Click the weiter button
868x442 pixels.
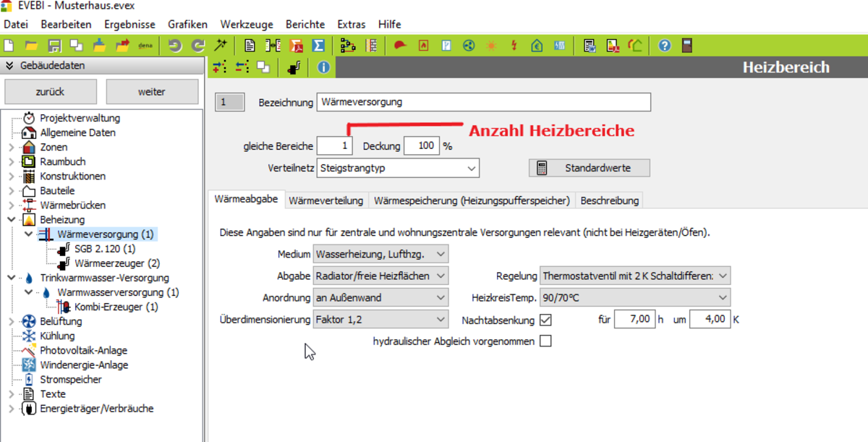(x=152, y=92)
